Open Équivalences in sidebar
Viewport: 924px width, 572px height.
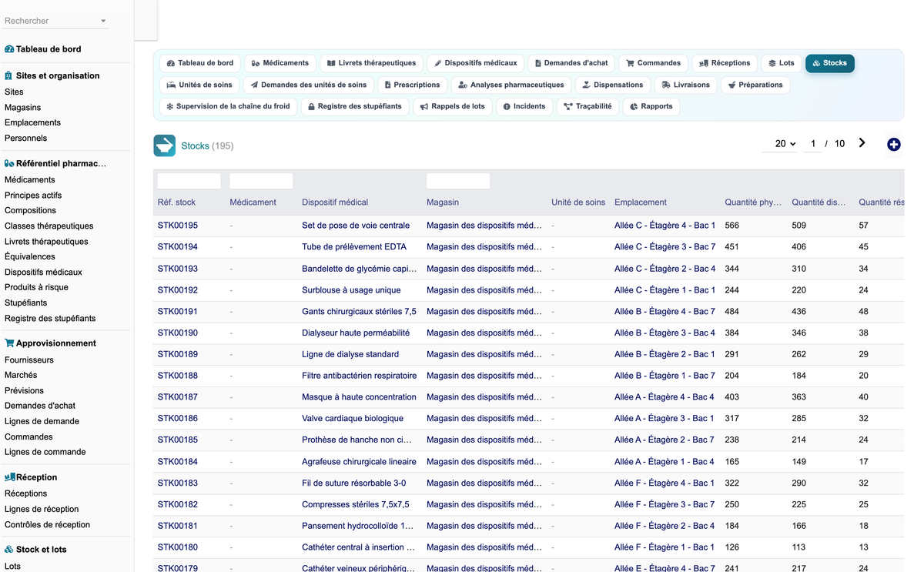click(x=30, y=256)
